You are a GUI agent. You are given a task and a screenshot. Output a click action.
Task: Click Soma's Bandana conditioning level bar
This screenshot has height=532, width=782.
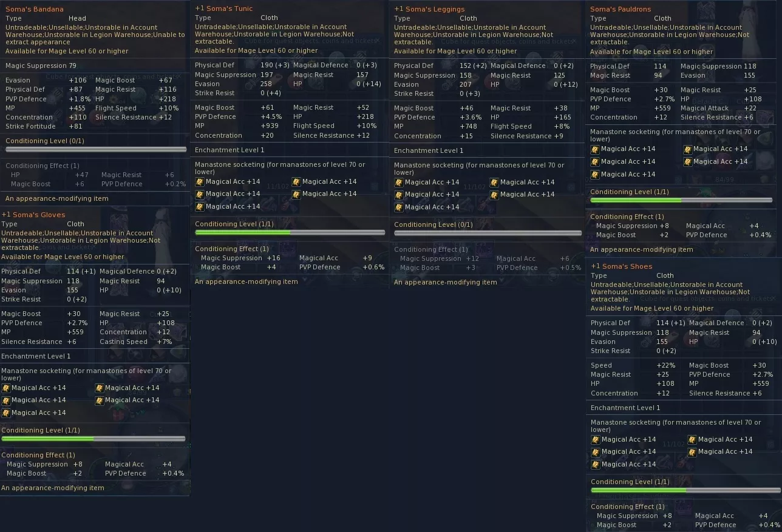[x=96, y=149]
